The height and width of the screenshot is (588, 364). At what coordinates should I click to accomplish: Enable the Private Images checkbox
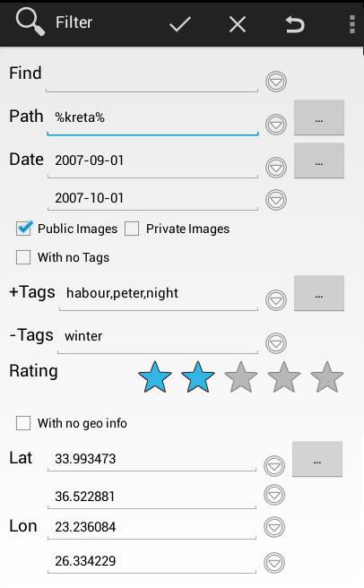point(132,229)
